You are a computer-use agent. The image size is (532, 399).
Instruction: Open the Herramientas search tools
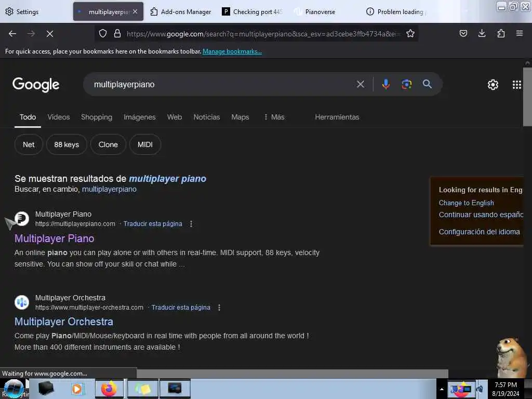[x=337, y=117]
